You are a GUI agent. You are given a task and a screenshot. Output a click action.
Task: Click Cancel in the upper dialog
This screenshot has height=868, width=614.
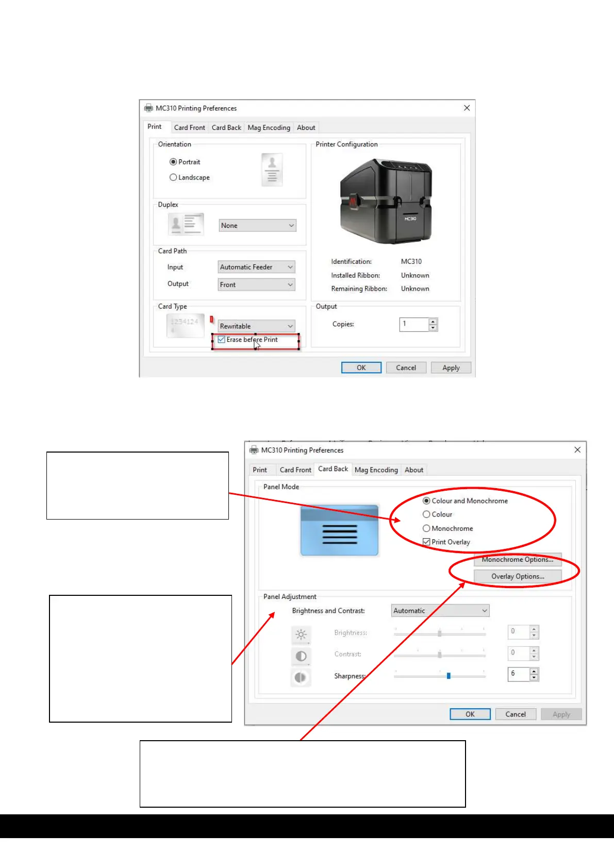click(406, 368)
